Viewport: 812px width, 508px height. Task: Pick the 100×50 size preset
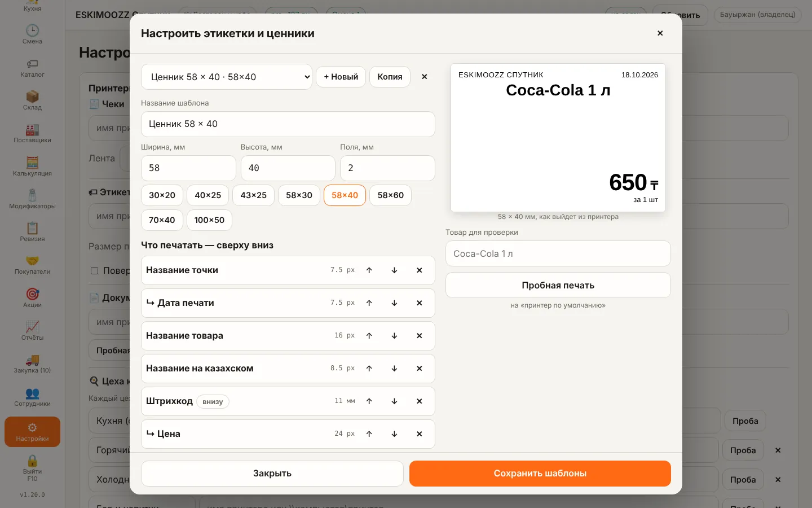(209, 220)
